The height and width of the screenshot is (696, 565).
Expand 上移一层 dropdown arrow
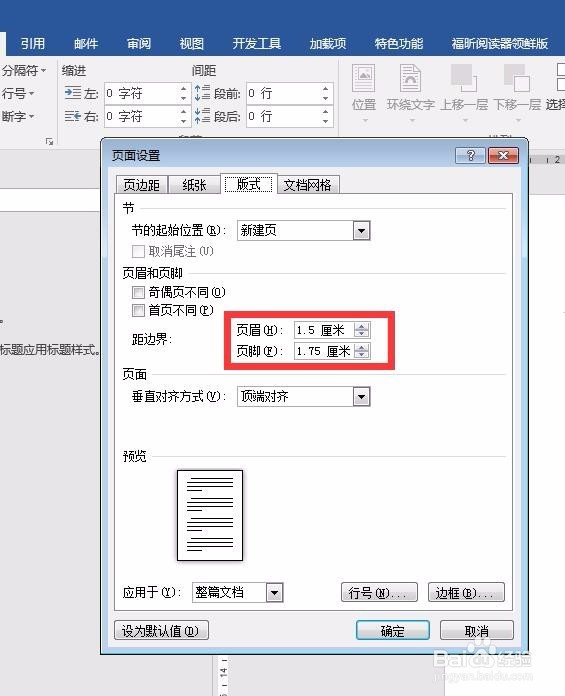465,121
